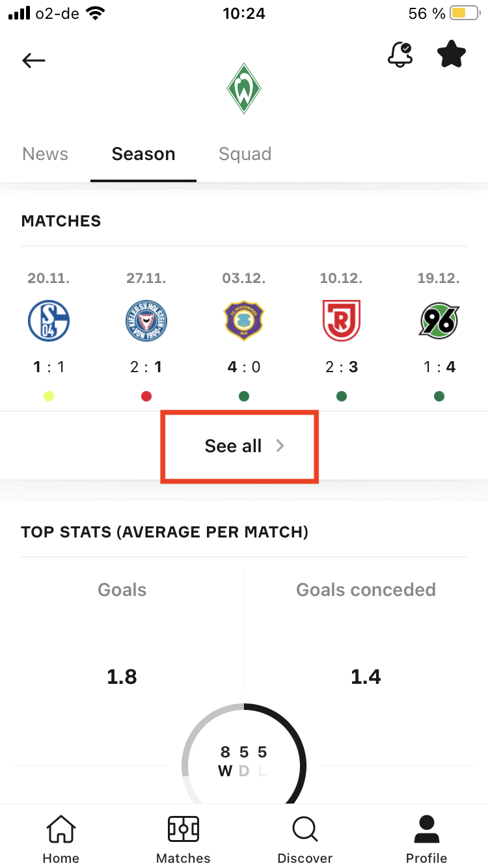Tap the Matches icon in bottom navigation
488x868 pixels.
[x=183, y=837]
